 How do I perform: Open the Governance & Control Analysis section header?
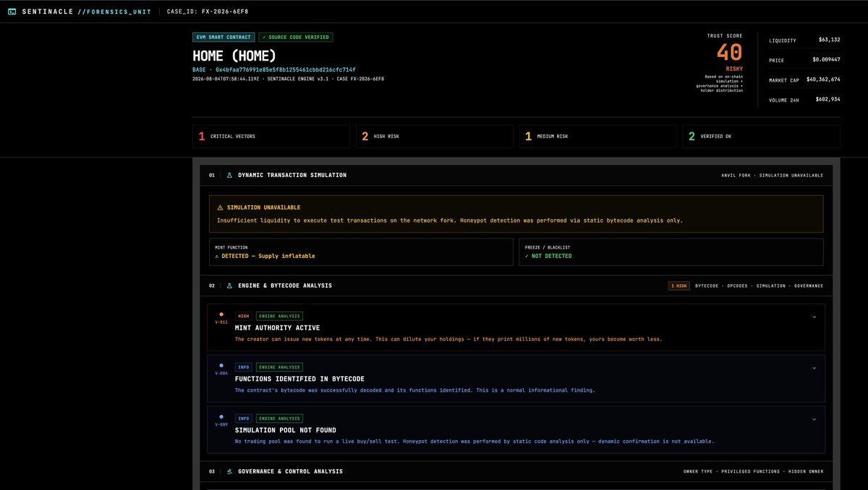click(516, 471)
